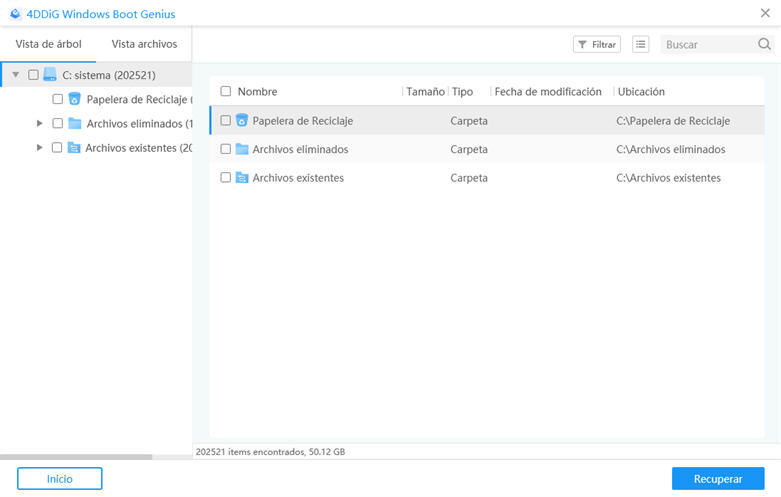Select Papelera de Reciclaje tree item label

pyautogui.click(x=139, y=99)
